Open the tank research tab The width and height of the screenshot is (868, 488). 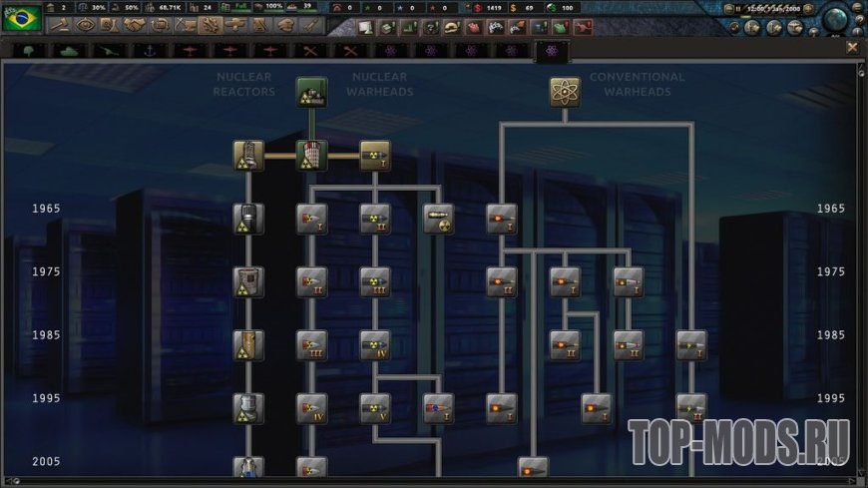pos(69,51)
